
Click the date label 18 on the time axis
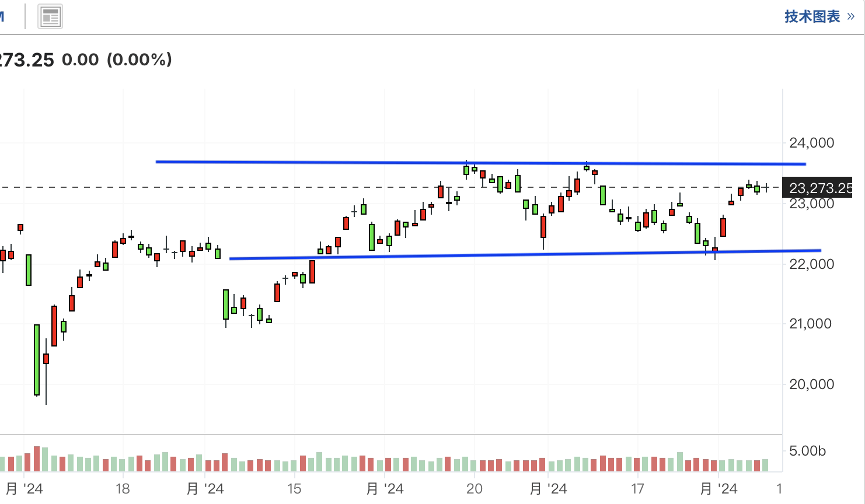click(x=123, y=488)
